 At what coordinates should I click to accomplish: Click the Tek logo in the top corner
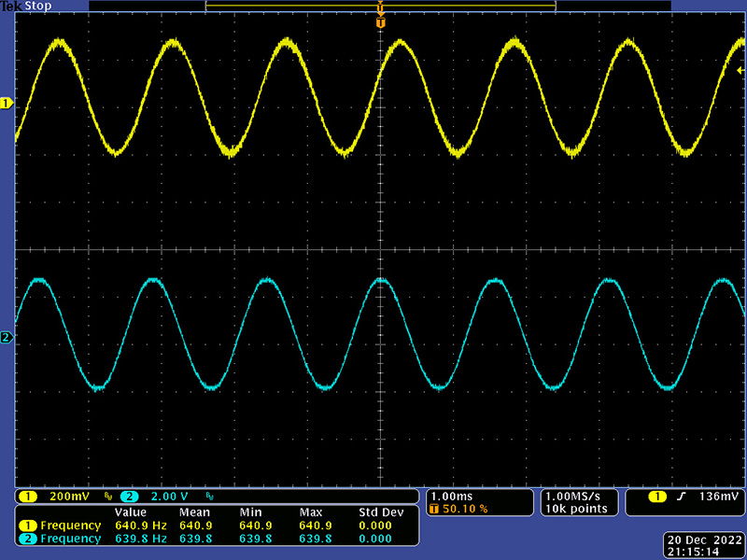tap(11, 6)
